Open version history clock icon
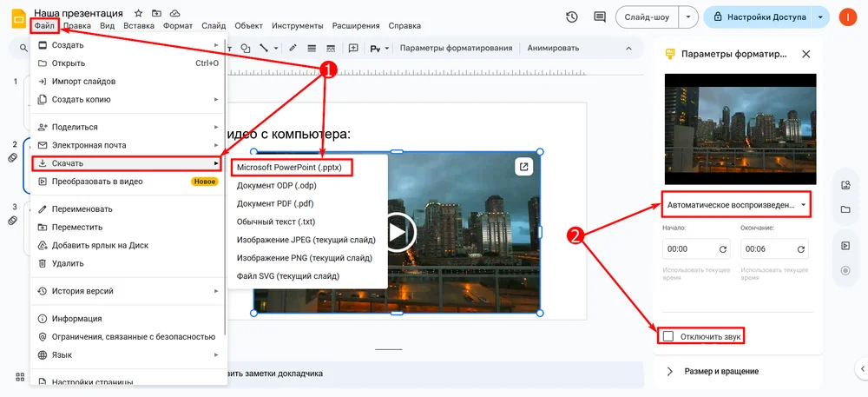Image resolution: width=868 pixels, height=397 pixels. 571,17
